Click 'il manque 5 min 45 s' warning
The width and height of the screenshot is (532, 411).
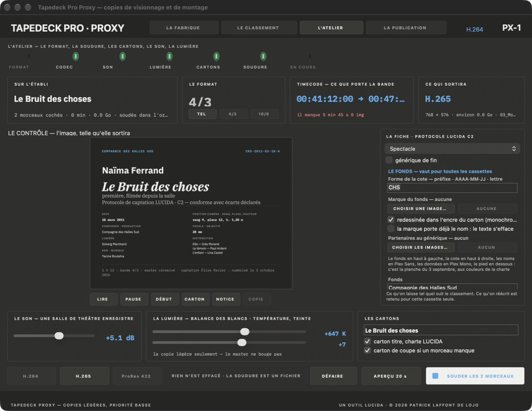[x=330, y=115]
